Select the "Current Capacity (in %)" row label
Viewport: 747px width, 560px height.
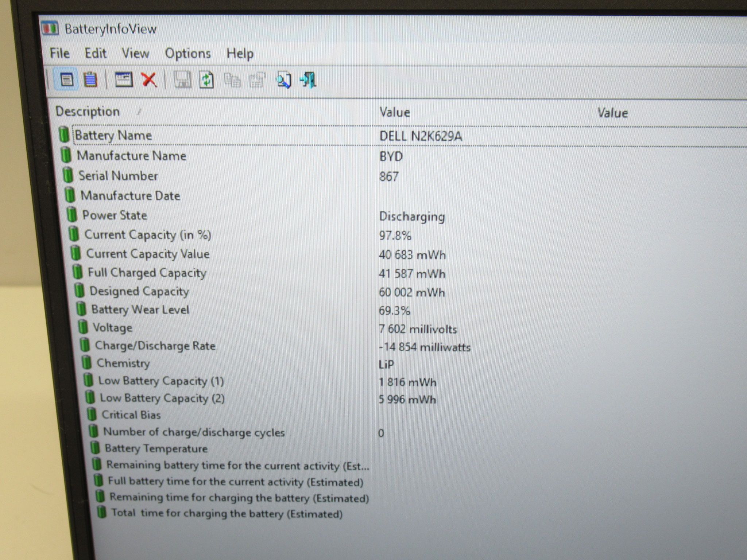pos(148,235)
